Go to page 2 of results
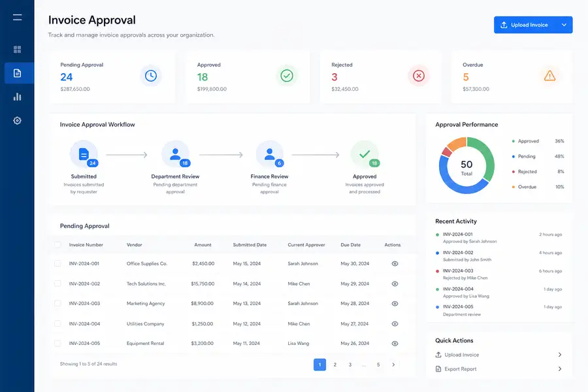This screenshot has width=588, height=392. (x=335, y=365)
